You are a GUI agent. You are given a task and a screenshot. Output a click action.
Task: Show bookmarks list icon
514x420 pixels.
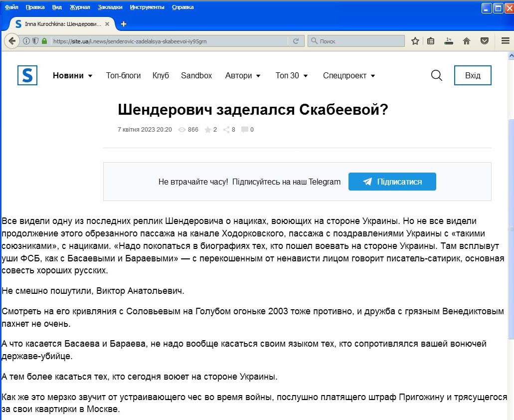tap(431, 41)
